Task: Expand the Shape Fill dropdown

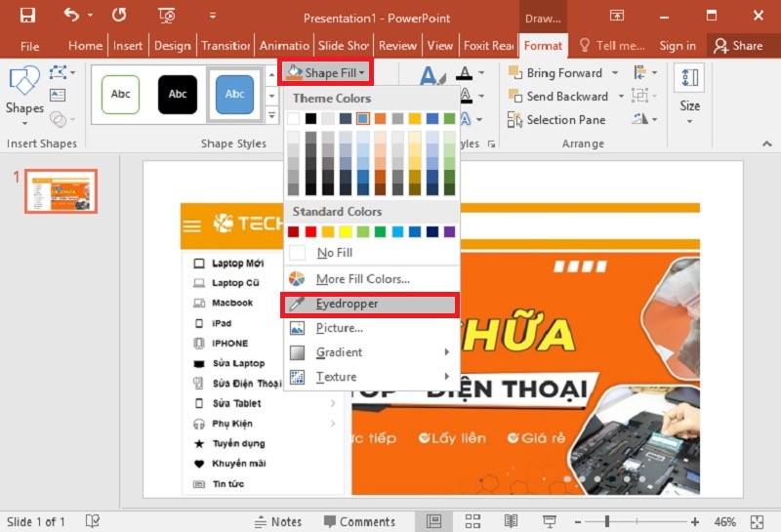Action: pyautogui.click(x=327, y=73)
